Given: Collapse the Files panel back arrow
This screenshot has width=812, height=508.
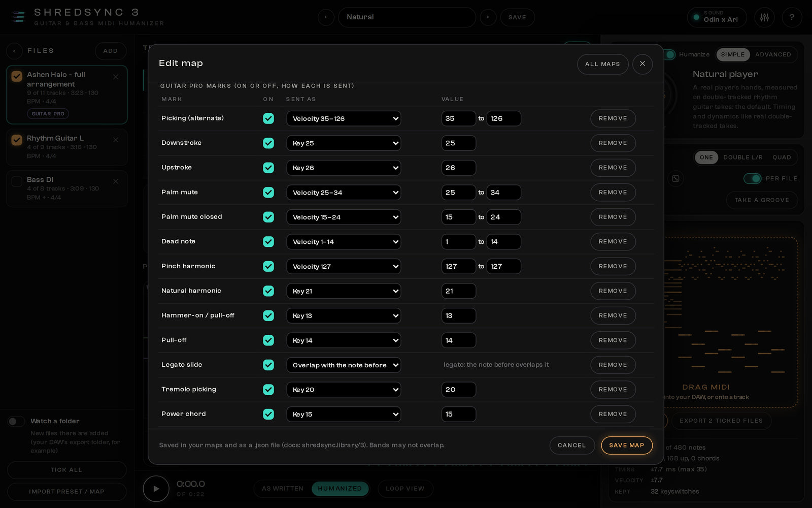Looking at the screenshot, I should point(14,51).
